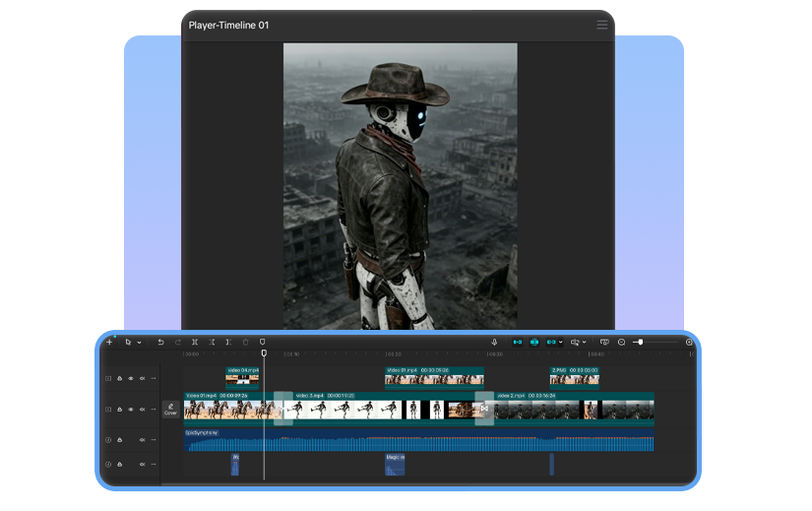Click the icon left of zoom-out button
The width and height of the screenshot is (812, 511).
tap(604, 342)
